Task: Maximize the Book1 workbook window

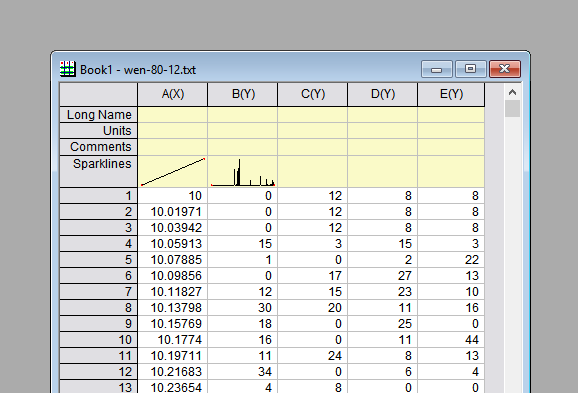Action: (x=470, y=69)
